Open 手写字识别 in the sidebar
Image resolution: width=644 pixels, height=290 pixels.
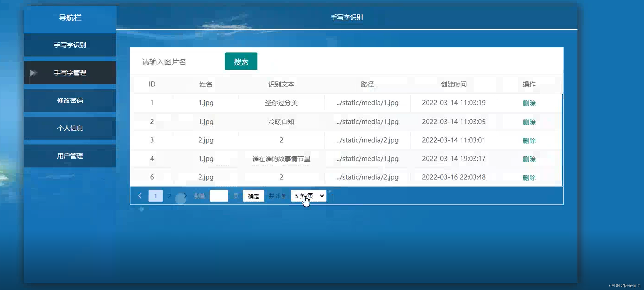pos(70,45)
